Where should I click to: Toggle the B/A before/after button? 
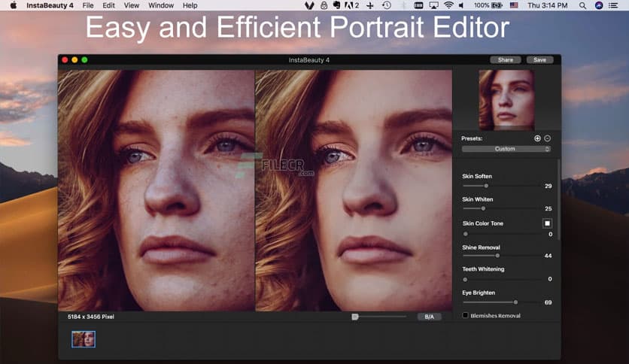point(429,317)
